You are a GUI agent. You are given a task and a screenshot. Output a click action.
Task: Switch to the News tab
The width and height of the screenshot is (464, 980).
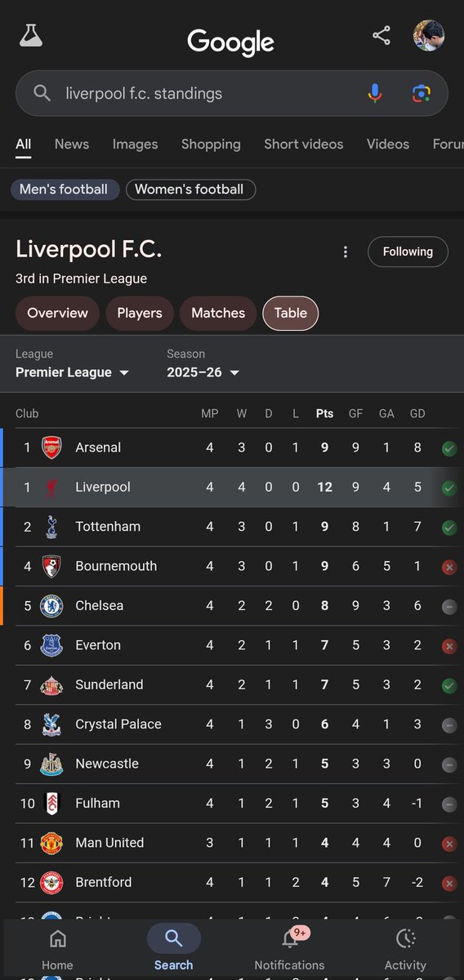coord(72,144)
